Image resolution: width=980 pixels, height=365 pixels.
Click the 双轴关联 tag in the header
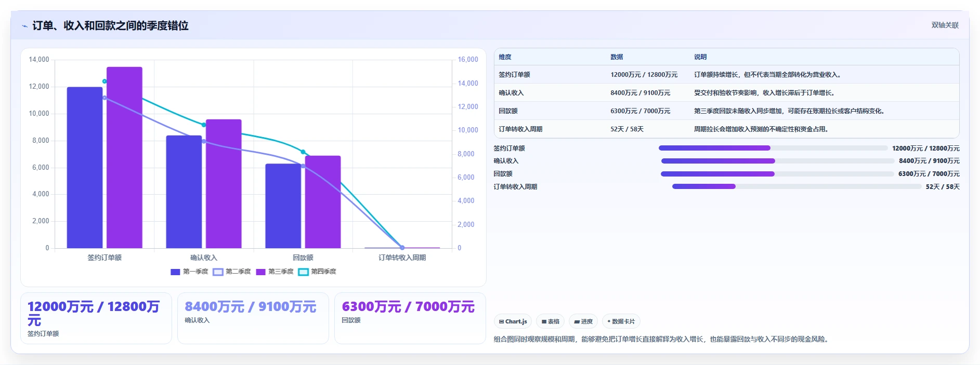pos(945,25)
